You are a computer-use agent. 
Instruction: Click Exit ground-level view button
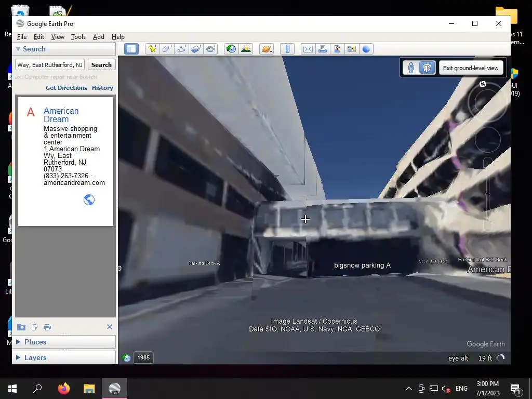pos(471,68)
